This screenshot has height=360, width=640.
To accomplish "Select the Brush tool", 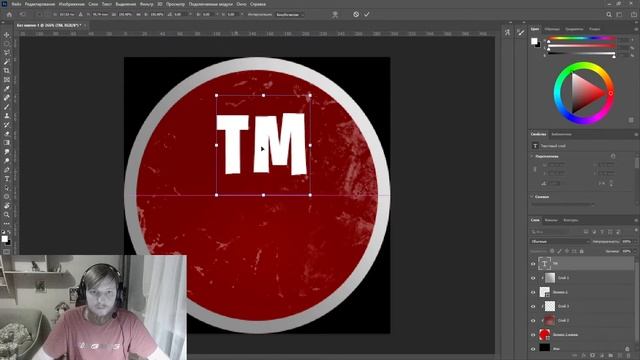I will [x=7, y=107].
